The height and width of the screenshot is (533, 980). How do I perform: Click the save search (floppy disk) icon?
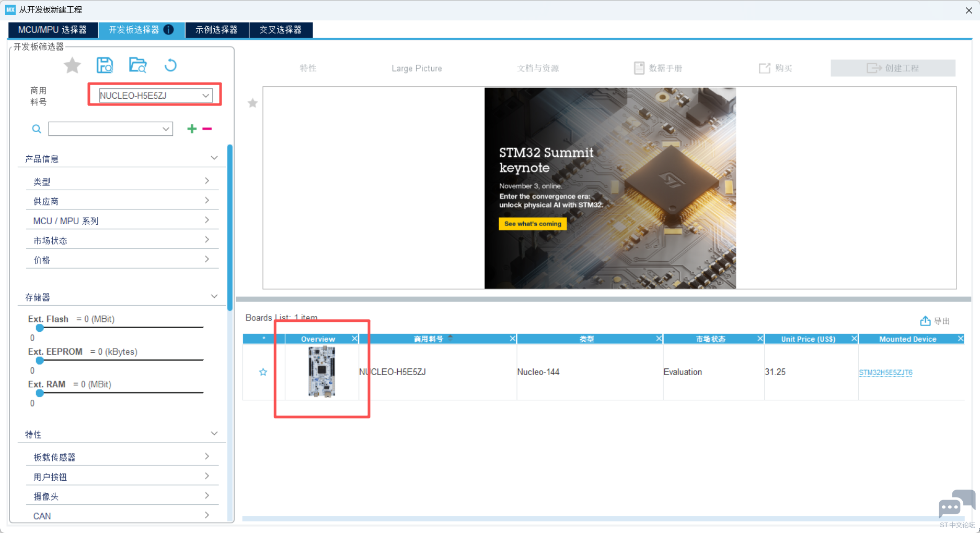tap(105, 65)
